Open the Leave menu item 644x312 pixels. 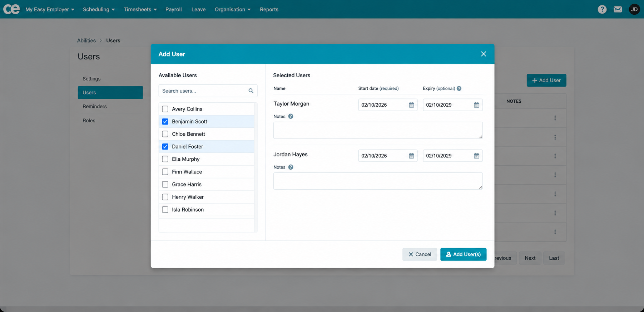pyautogui.click(x=198, y=9)
